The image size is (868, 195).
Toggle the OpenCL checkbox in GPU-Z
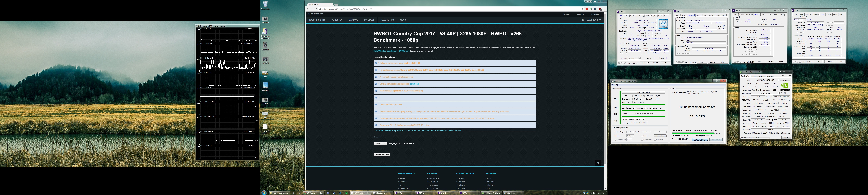(x=753, y=133)
